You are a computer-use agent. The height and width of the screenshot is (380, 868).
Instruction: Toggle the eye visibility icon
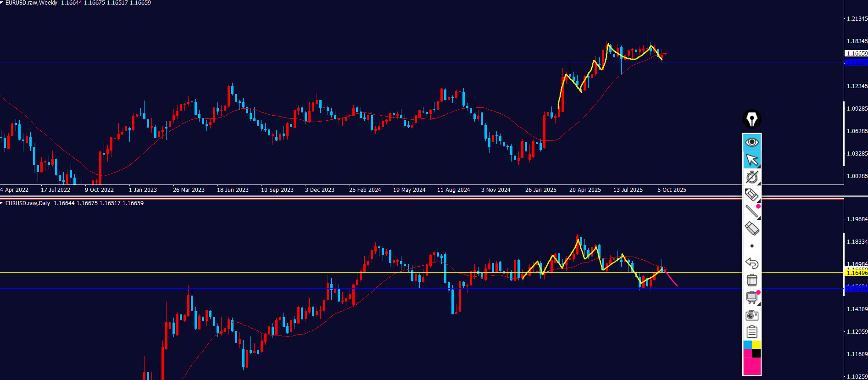[x=751, y=142]
